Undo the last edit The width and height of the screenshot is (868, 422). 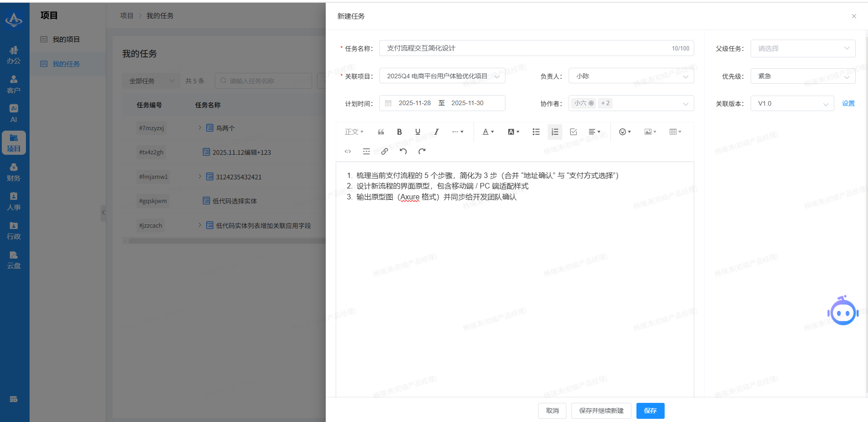click(403, 152)
